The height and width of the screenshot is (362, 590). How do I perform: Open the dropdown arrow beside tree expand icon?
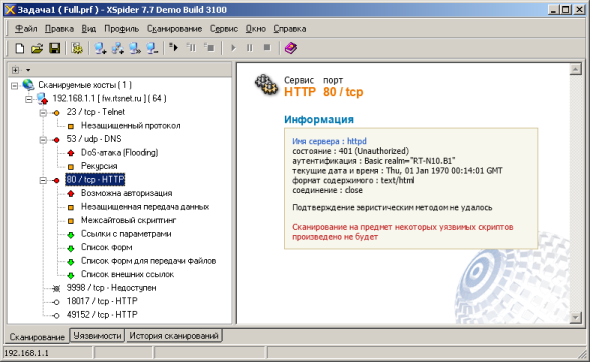click(x=28, y=70)
